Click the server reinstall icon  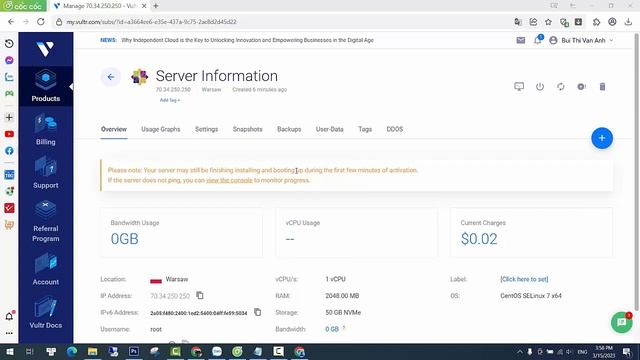point(581,87)
